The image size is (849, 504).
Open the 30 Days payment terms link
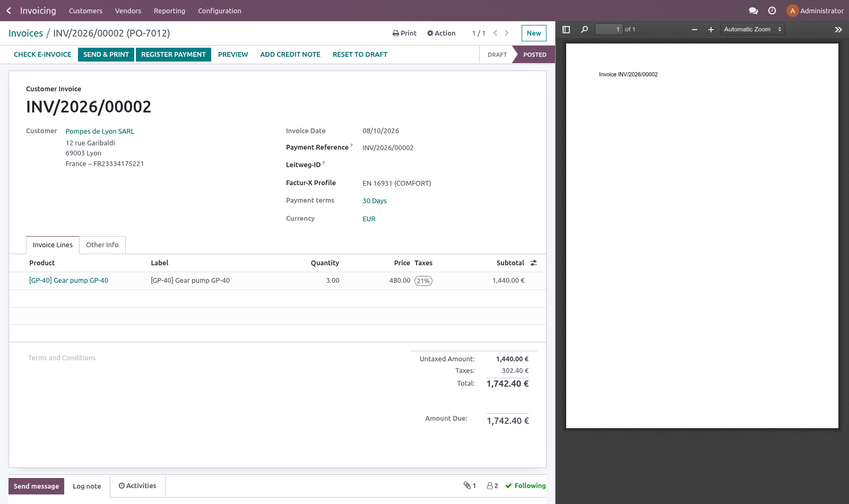click(375, 201)
